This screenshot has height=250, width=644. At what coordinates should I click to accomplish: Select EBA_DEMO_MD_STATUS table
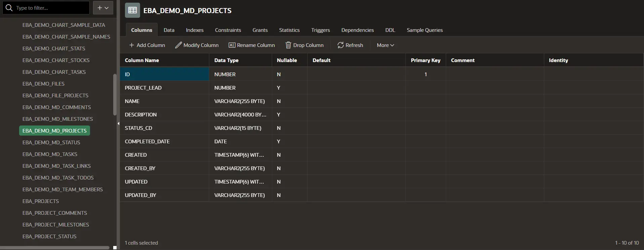click(51, 142)
